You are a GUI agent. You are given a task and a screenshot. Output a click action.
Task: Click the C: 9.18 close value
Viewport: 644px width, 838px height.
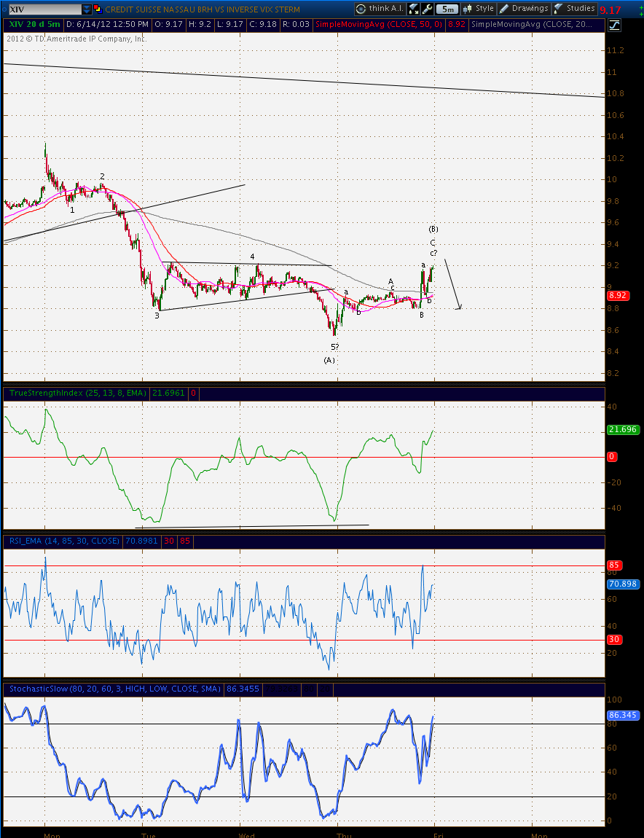[262, 25]
